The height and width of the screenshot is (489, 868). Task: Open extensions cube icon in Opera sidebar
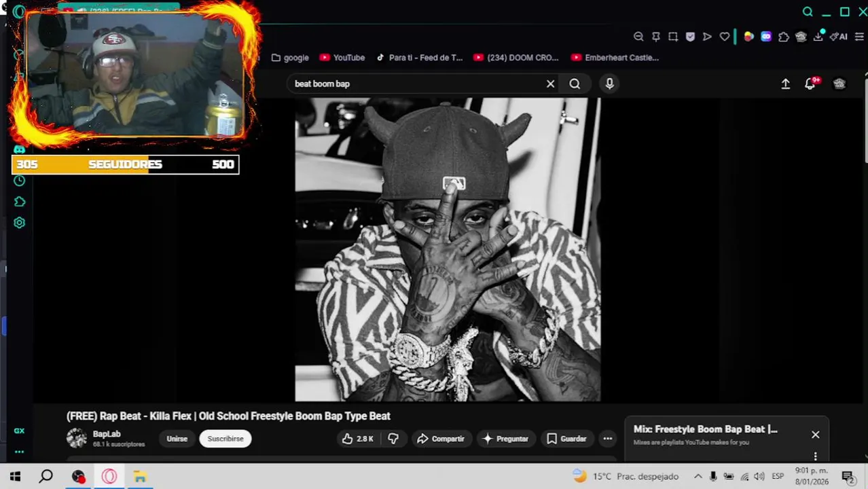click(19, 202)
